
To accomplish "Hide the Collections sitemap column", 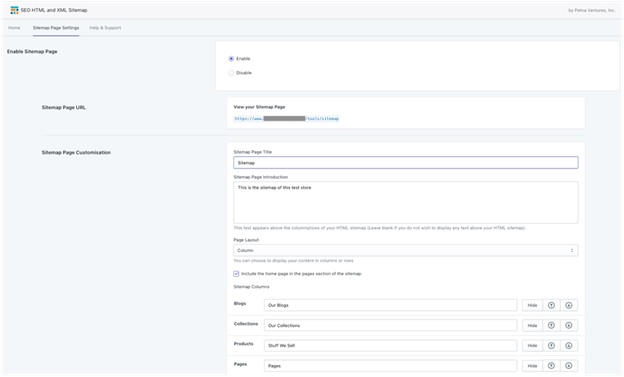I will click(x=532, y=326).
